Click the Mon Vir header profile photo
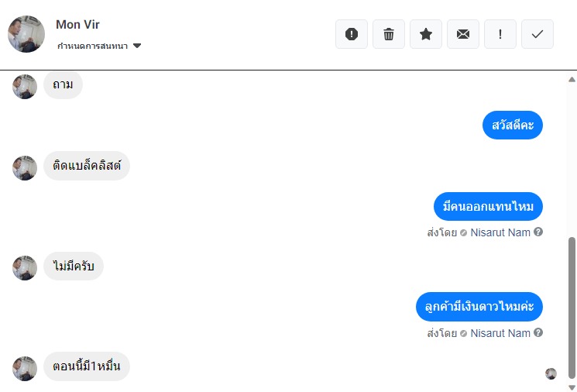 pos(26,34)
